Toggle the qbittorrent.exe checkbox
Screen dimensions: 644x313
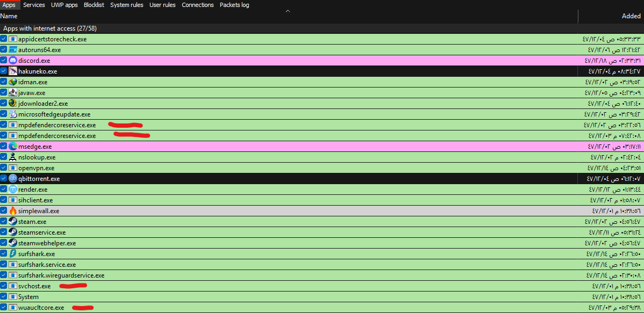coord(4,178)
